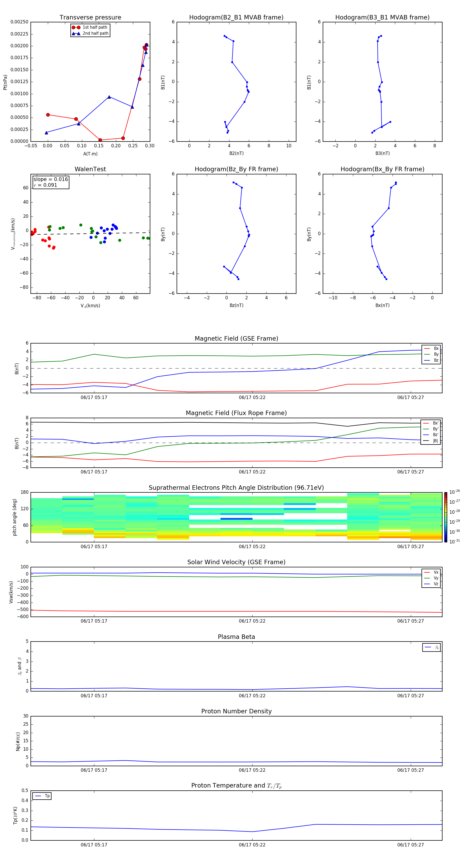Click 'By' in GSE magnetic field legend
This screenshot has height=868, width=473.
[x=436, y=354]
